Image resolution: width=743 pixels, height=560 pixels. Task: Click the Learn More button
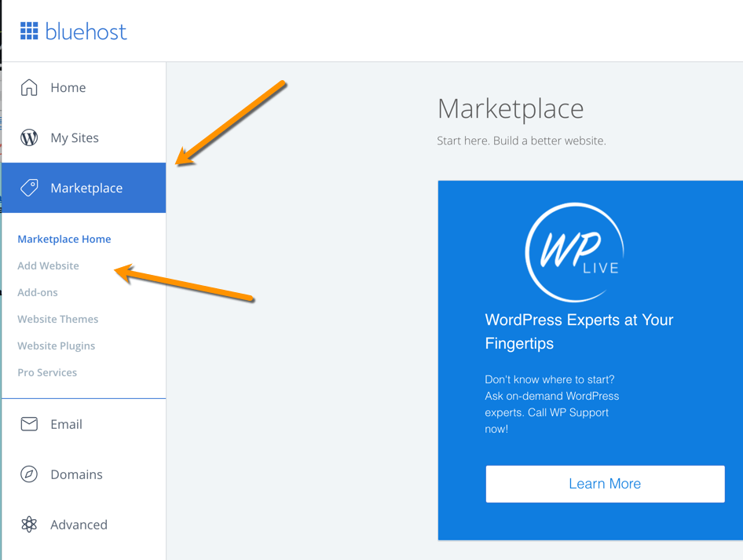click(605, 484)
